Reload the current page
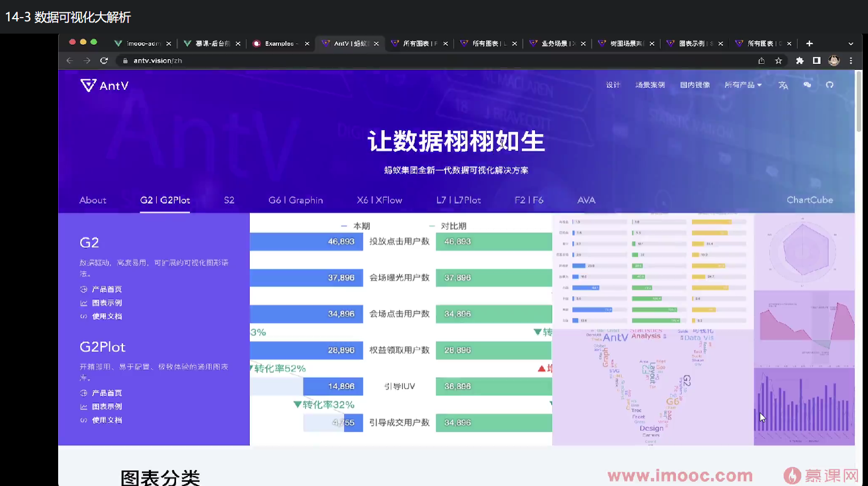The width and height of the screenshot is (868, 486). click(104, 60)
